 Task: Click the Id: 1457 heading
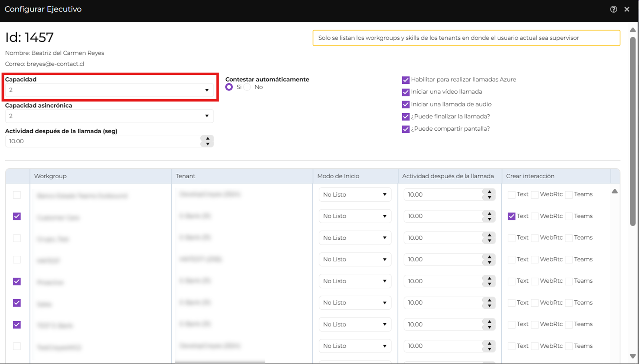[29, 37]
